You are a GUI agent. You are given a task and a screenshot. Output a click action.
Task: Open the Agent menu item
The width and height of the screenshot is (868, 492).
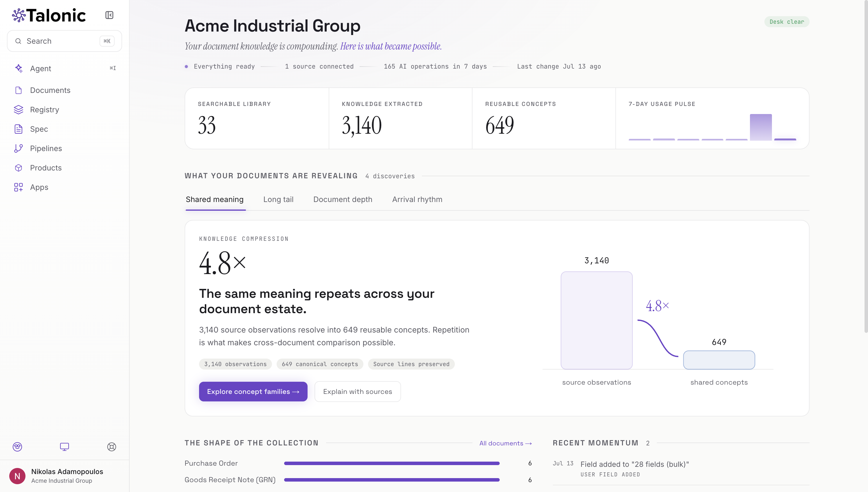coord(65,68)
